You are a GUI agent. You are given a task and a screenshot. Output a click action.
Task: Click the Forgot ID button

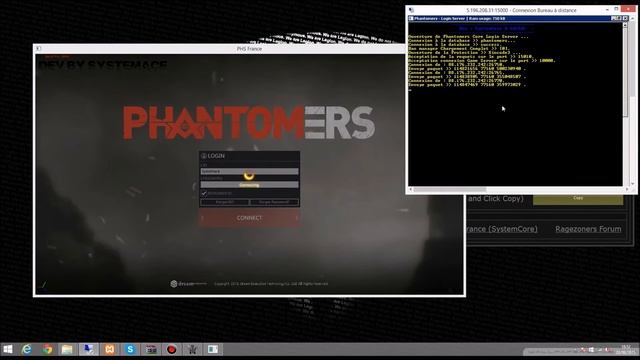click(x=224, y=202)
